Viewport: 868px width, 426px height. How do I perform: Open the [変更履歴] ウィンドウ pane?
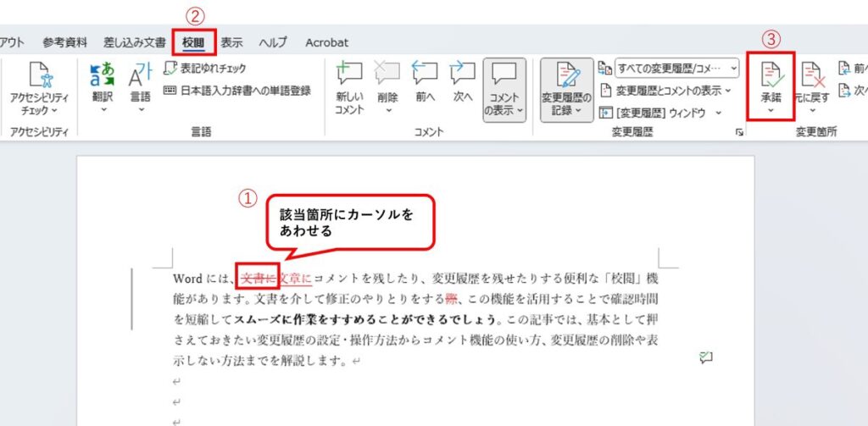point(654,113)
